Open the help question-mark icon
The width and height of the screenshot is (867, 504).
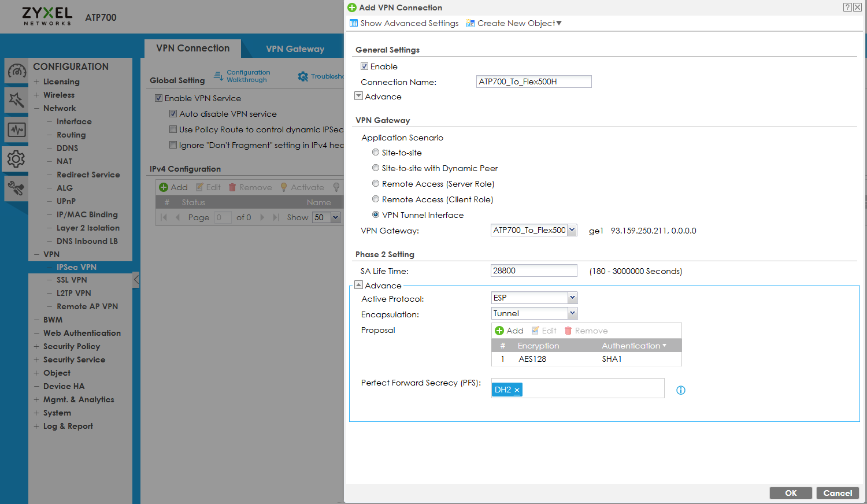[847, 7]
